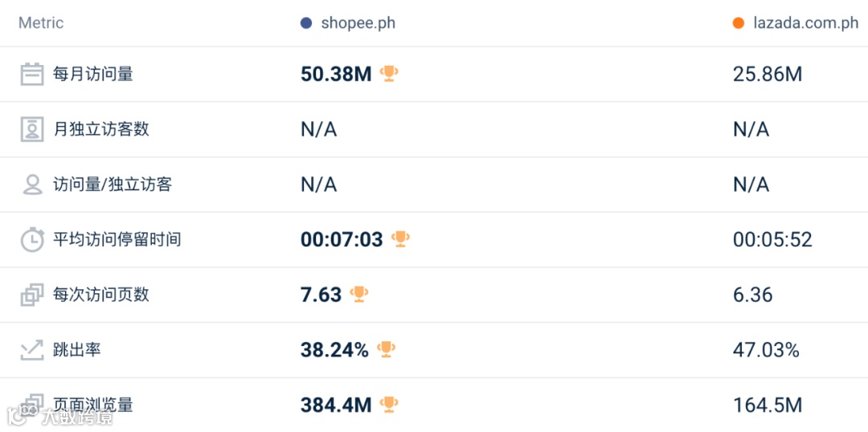Click the trophy icon next to 00:07:03
This screenshot has height=432, width=868.
400,239
